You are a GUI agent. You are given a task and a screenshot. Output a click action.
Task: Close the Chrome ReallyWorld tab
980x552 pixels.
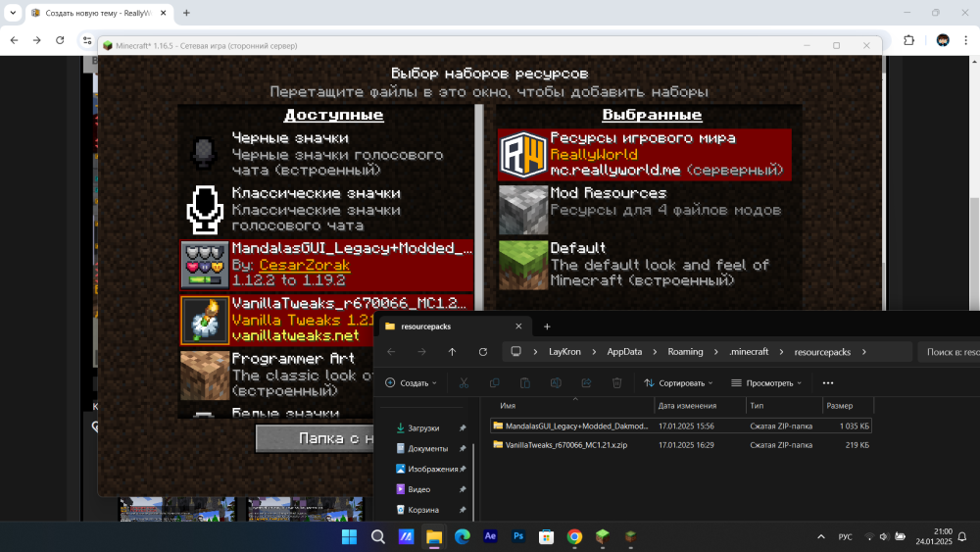tap(163, 13)
